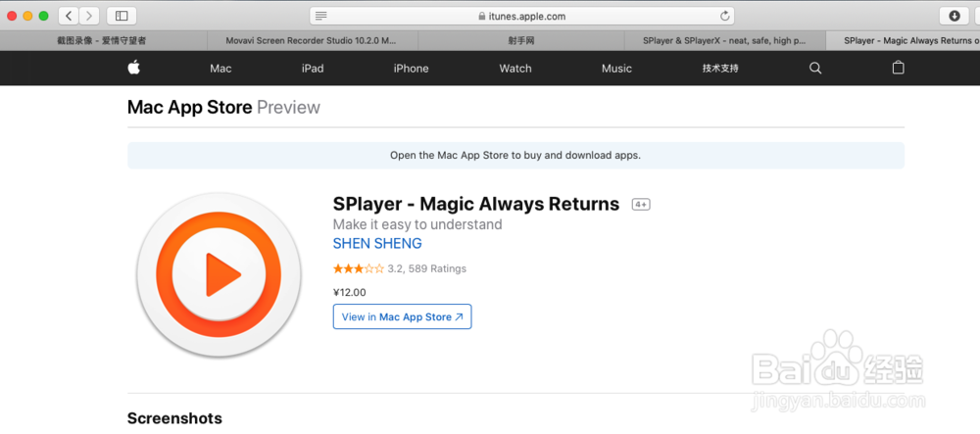980x434 pixels.
Task: Switch to the 截图录像 - 爱情守望者 tab
Action: pyautogui.click(x=102, y=40)
